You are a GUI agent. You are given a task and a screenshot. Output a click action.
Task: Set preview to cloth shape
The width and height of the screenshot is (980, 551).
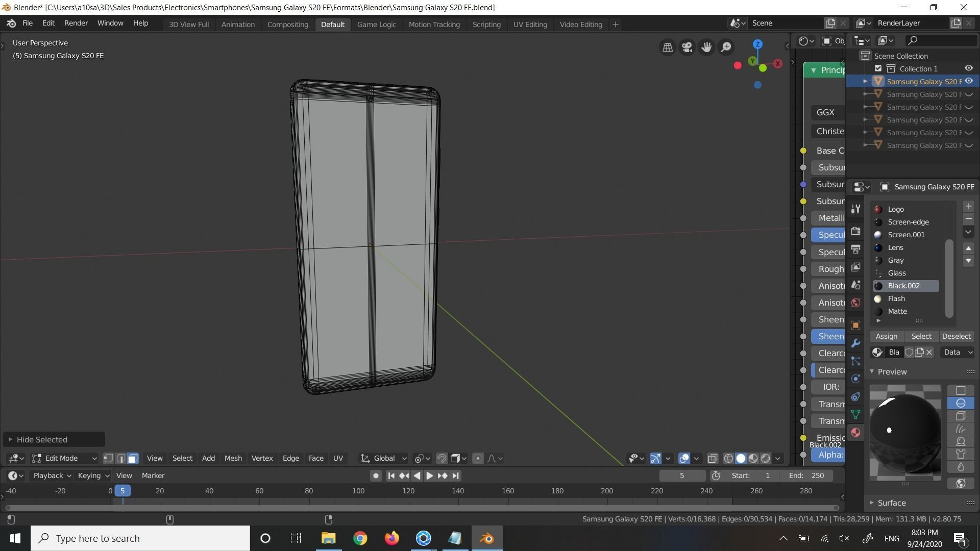tap(961, 454)
